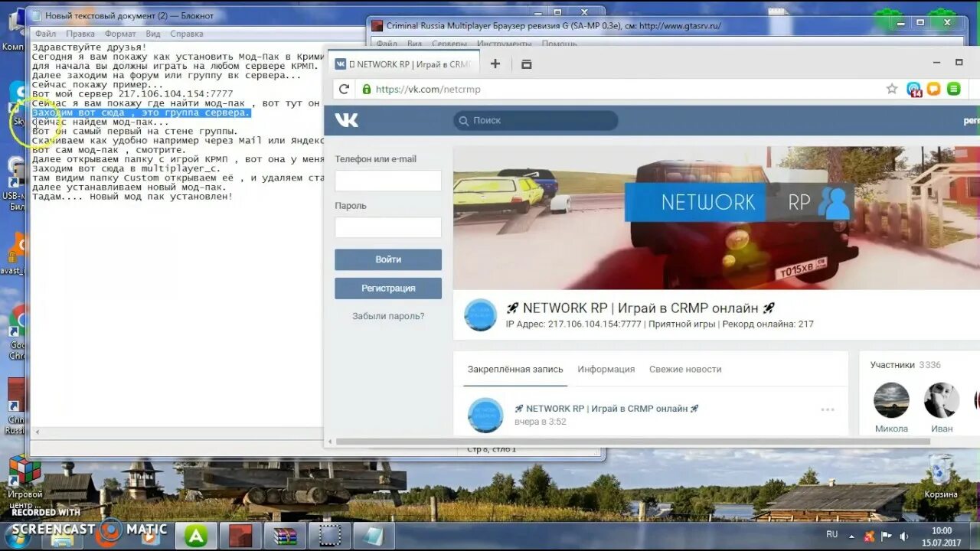Click the RU language indicator
The height and width of the screenshot is (551, 980).
pyautogui.click(x=832, y=534)
